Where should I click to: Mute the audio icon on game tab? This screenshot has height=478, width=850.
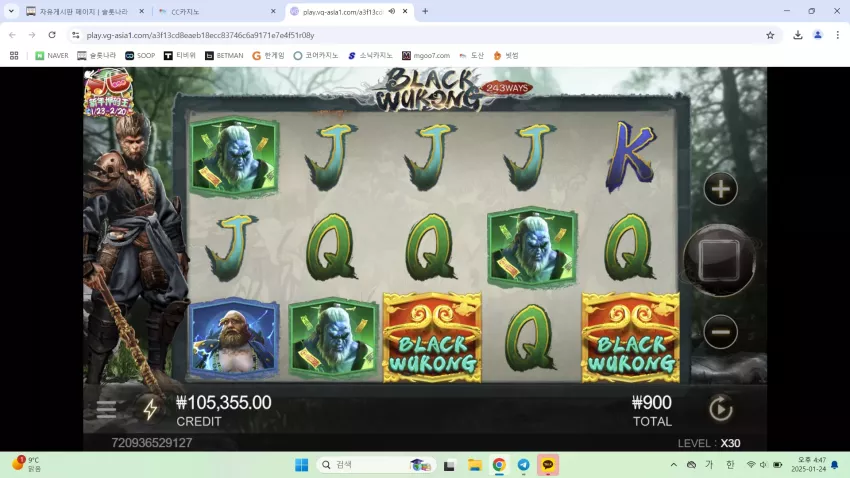coord(391,11)
